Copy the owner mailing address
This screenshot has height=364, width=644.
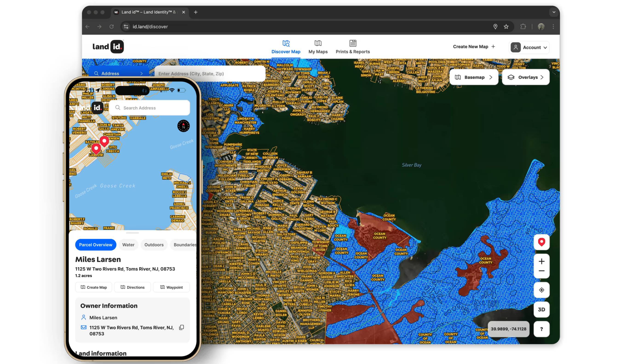[181, 327]
